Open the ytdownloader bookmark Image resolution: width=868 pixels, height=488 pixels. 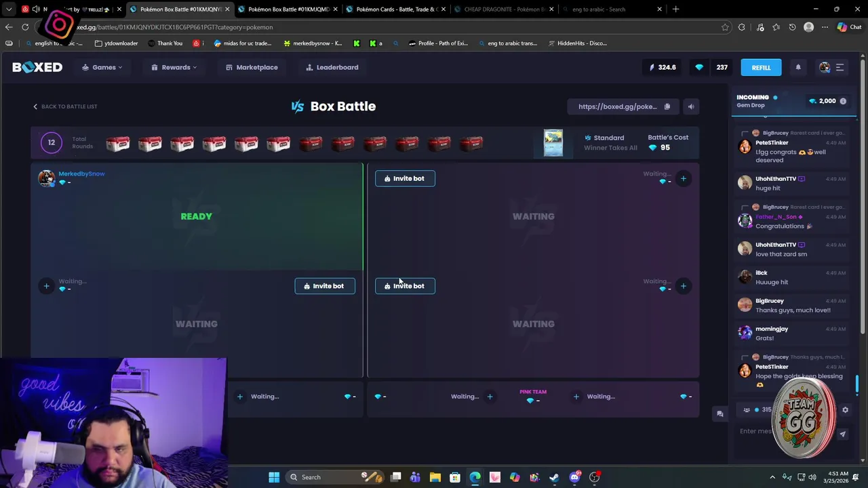click(117, 43)
